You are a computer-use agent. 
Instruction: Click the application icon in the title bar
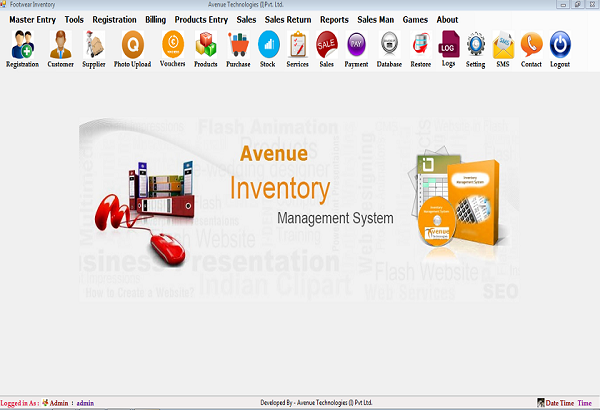pos(3,4)
